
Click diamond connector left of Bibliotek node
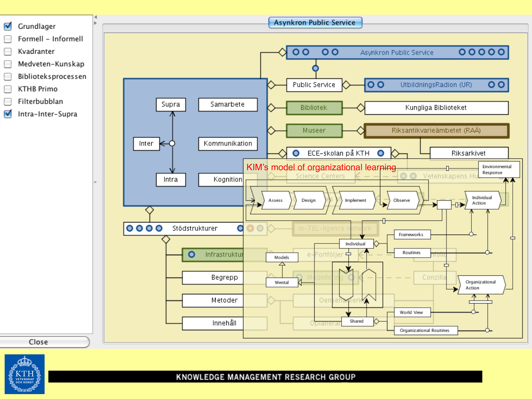[x=271, y=108]
